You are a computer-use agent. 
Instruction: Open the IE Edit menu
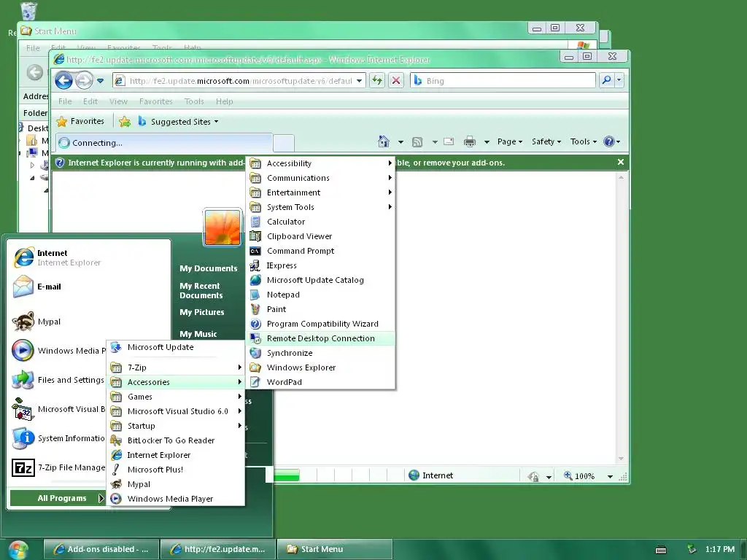click(x=90, y=101)
